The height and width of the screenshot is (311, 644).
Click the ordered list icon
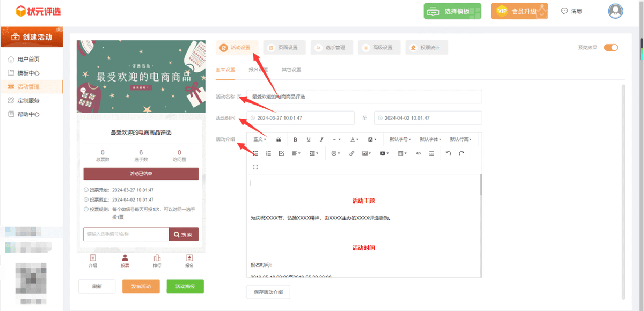click(x=268, y=153)
